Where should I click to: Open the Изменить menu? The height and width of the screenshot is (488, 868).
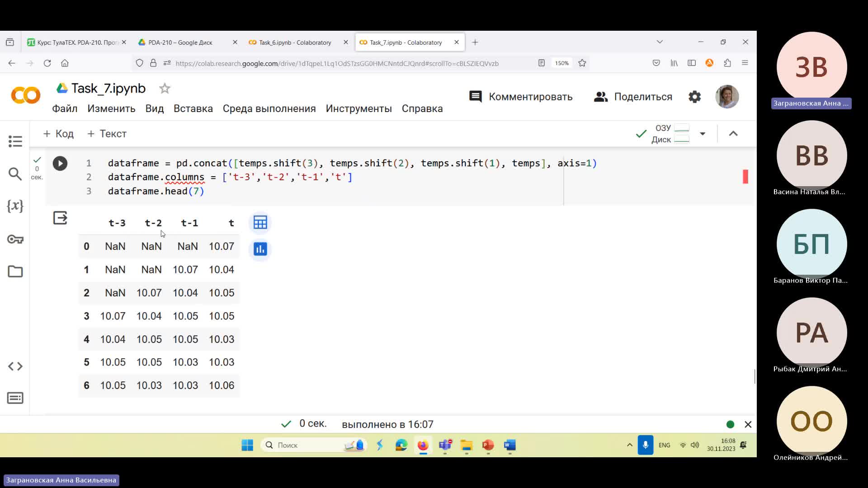[x=111, y=109]
